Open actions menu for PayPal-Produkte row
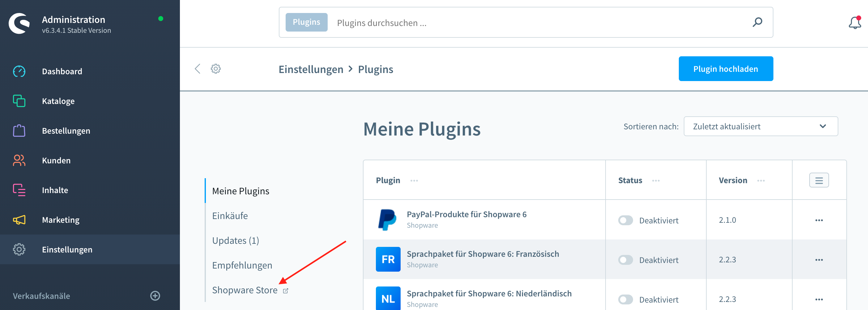This screenshot has width=868, height=310. click(x=819, y=220)
